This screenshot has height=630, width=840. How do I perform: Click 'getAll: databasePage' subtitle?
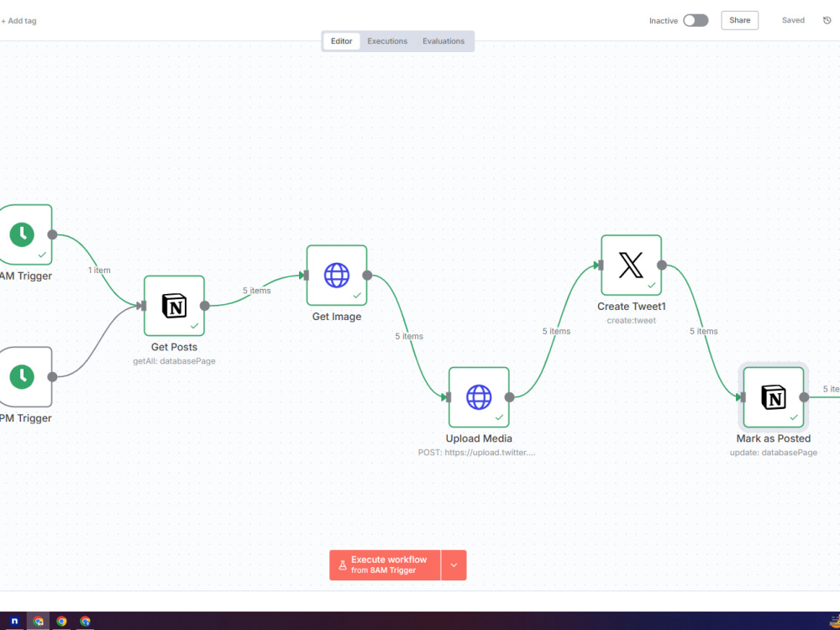coord(174,361)
